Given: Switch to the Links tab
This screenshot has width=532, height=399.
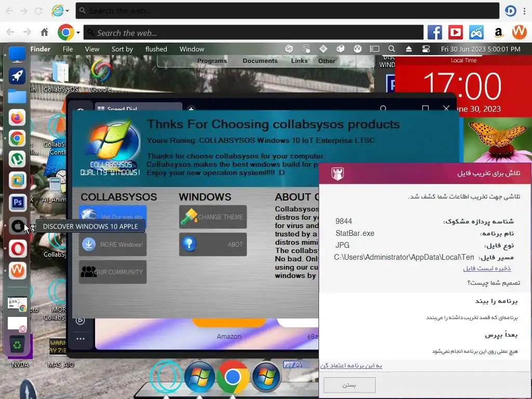Looking at the screenshot, I should (299, 61).
